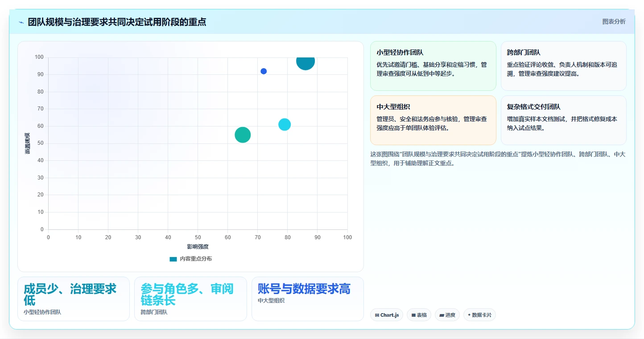Click the x-axis tick label 100
The width and height of the screenshot is (644, 339).
click(347, 237)
